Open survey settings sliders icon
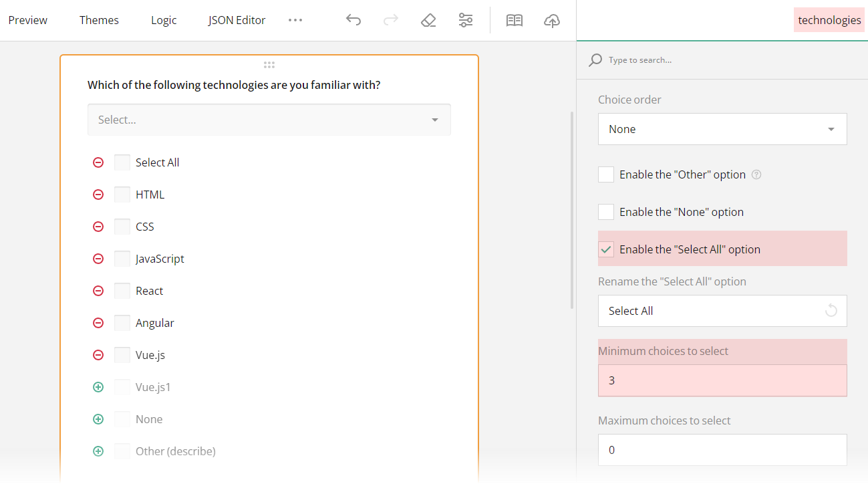 pos(466,20)
